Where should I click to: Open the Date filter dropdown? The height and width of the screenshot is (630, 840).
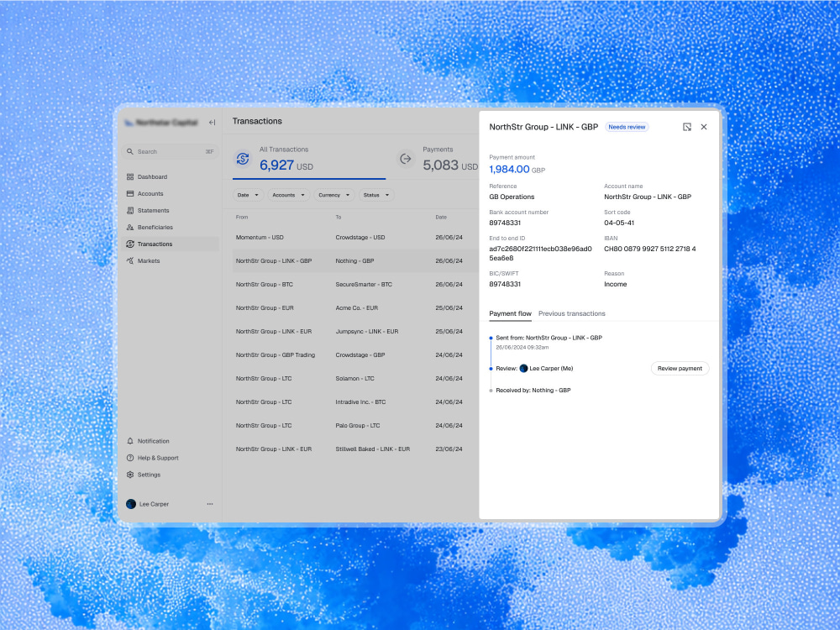coord(248,195)
